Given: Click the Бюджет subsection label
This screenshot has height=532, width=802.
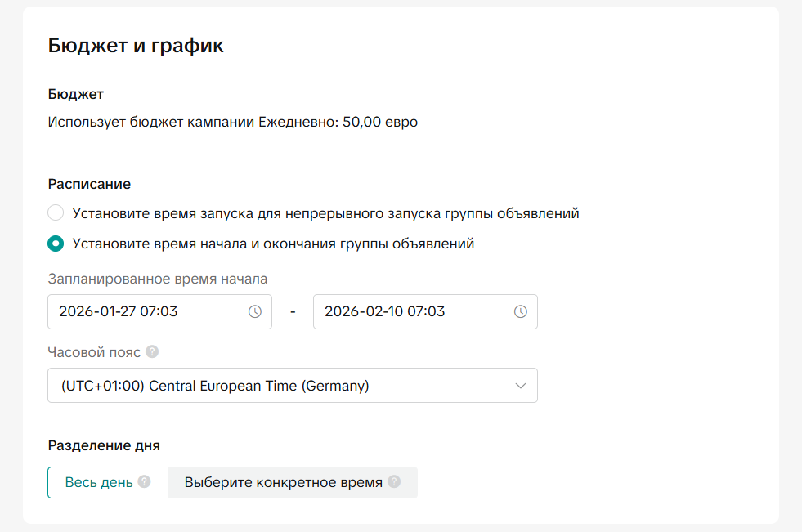Looking at the screenshot, I should pyautogui.click(x=76, y=94).
